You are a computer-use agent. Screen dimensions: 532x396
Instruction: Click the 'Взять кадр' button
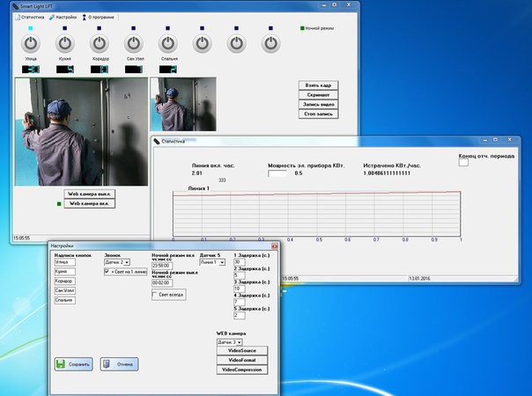point(318,85)
